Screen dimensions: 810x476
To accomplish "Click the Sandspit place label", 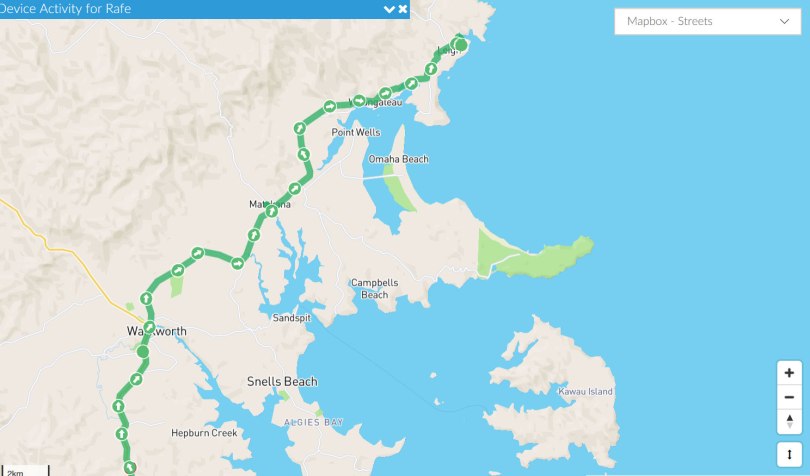I will pyautogui.click(x=291, y=318).
